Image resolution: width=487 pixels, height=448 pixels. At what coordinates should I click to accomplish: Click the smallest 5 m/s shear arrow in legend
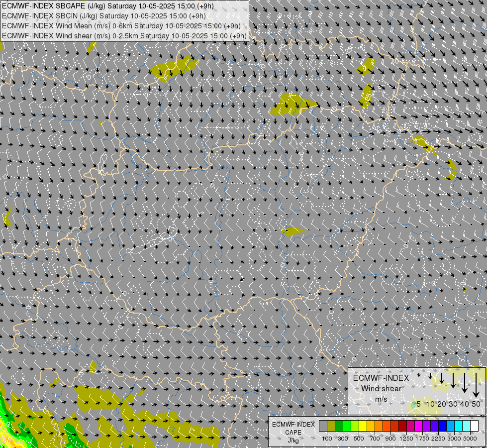coord(419,375)
